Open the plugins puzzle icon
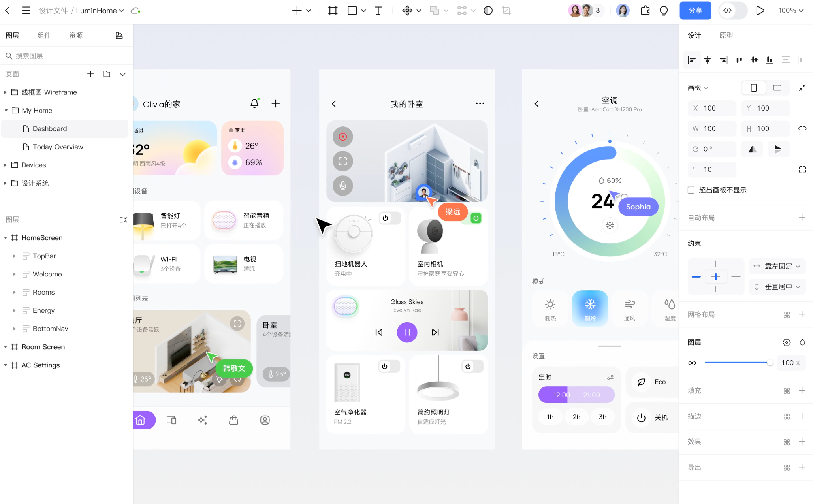Screen dimensions: 813x504 click(645, 11)
